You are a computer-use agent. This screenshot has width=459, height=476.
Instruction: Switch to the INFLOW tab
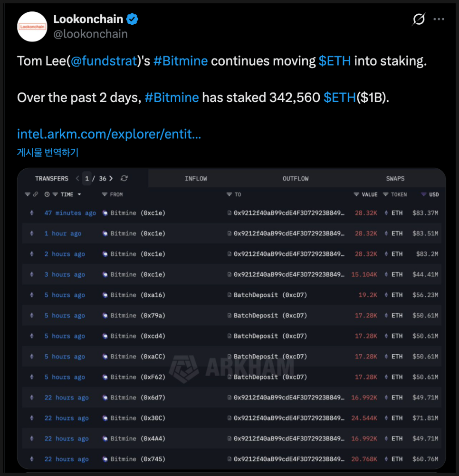click(x=196, y=178)
